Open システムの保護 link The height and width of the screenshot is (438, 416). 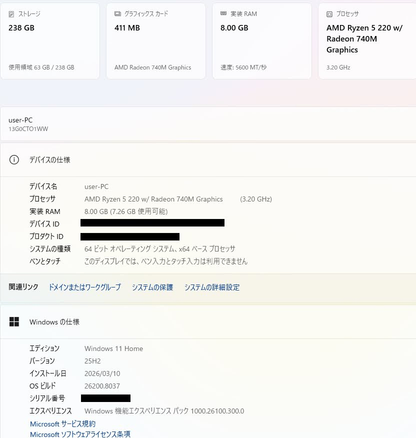(x=152, y=287)
